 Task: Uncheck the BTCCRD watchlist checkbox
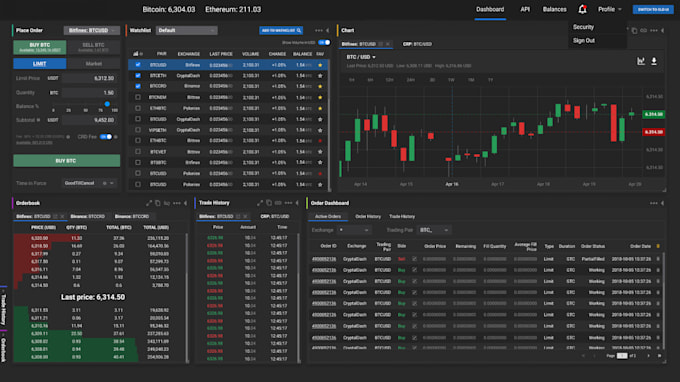pyautogui.click(x=138, y=86)
